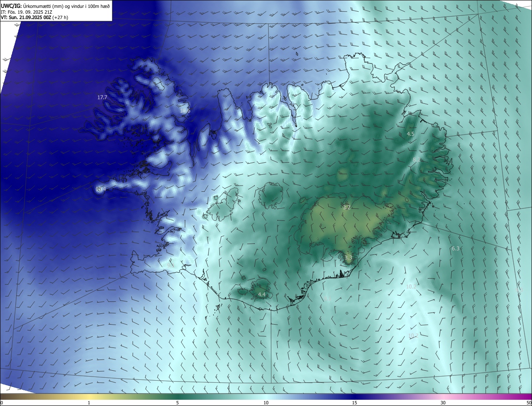Viewport: 532px width, 406px height.
Task: Click the 10.6 value label on the map
Action: [185, 111]
